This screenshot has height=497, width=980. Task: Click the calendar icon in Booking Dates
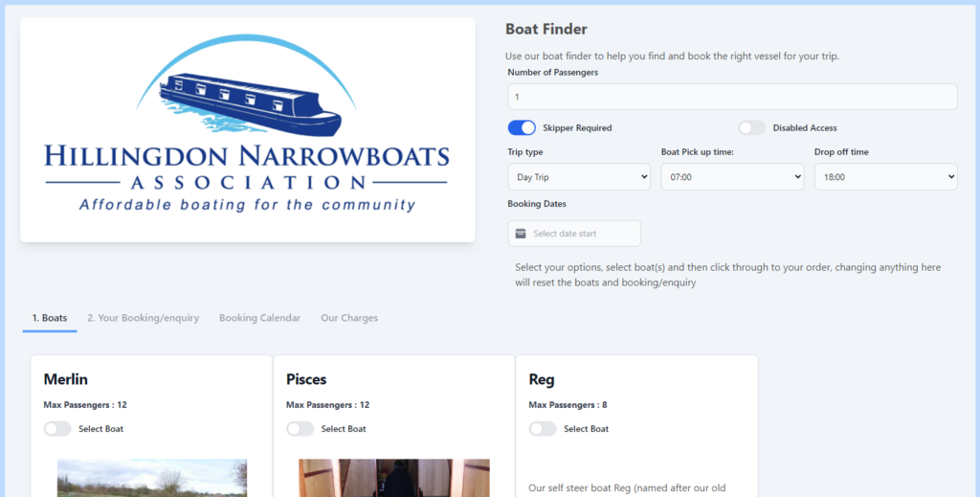click(x=521, y=234)
